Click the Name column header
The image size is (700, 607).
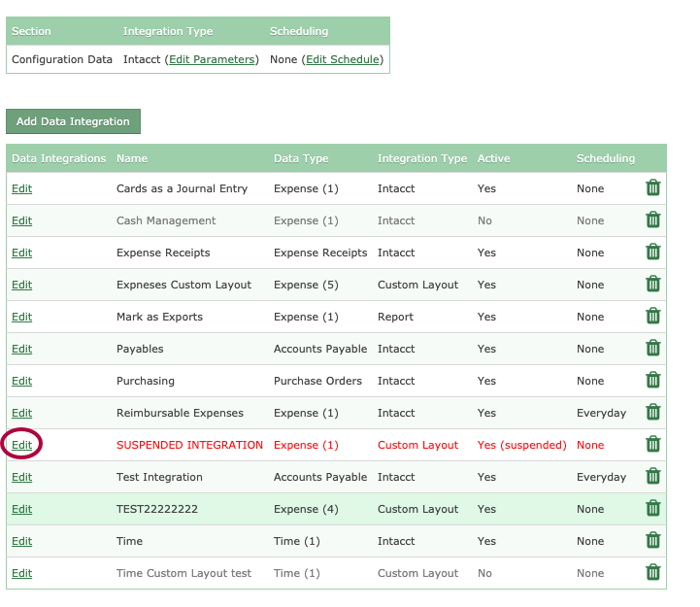tap(132, 158)
